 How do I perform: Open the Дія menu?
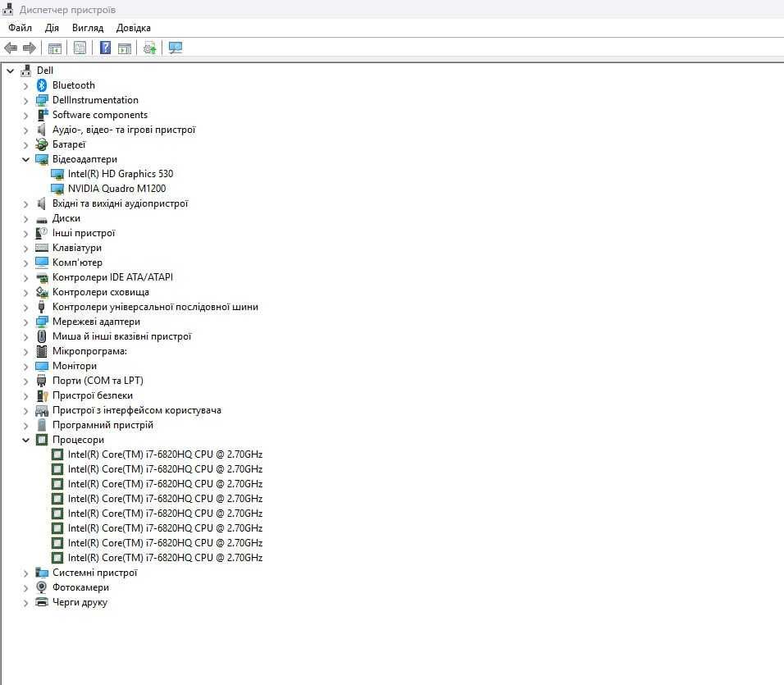(x=52, y=28)
